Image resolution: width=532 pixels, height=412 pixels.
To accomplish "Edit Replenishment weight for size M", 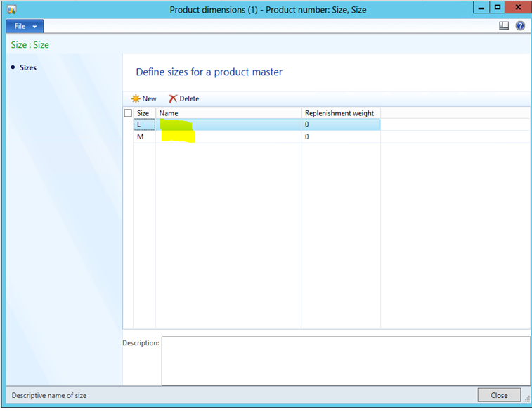I will (x=340, y=137).
